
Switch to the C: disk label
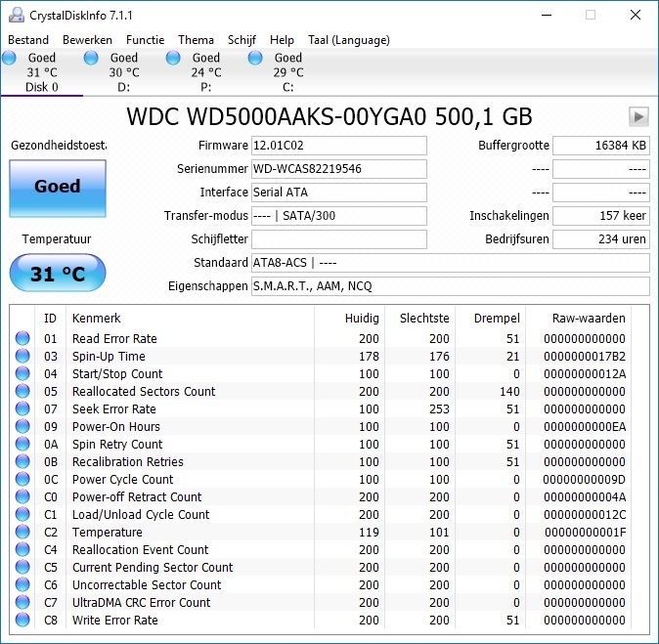pyautogui.click(x=287, y=87)
